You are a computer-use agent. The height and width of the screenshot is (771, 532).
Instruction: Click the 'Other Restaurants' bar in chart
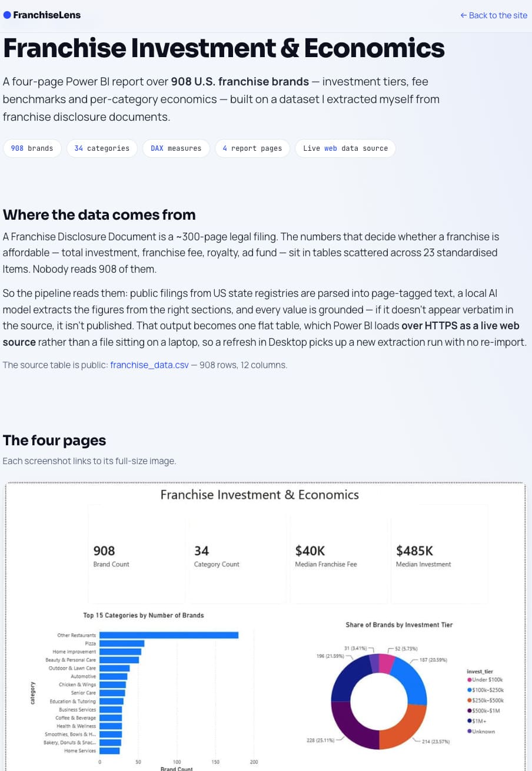tap(169, 635)
